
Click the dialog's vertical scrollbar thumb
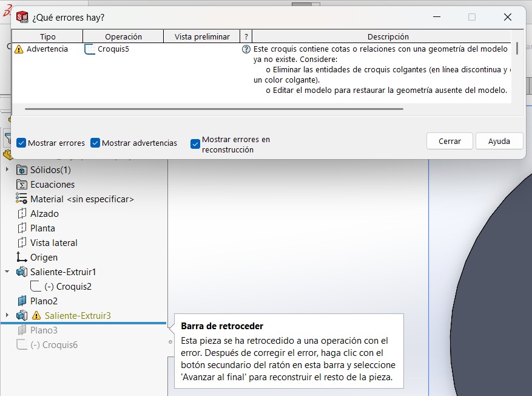[x=517, y=48]
